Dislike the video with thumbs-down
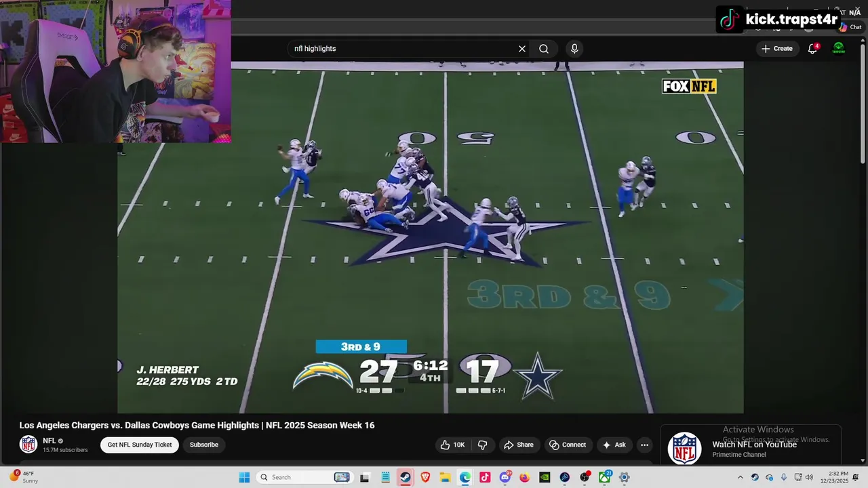 coord(483,445)
